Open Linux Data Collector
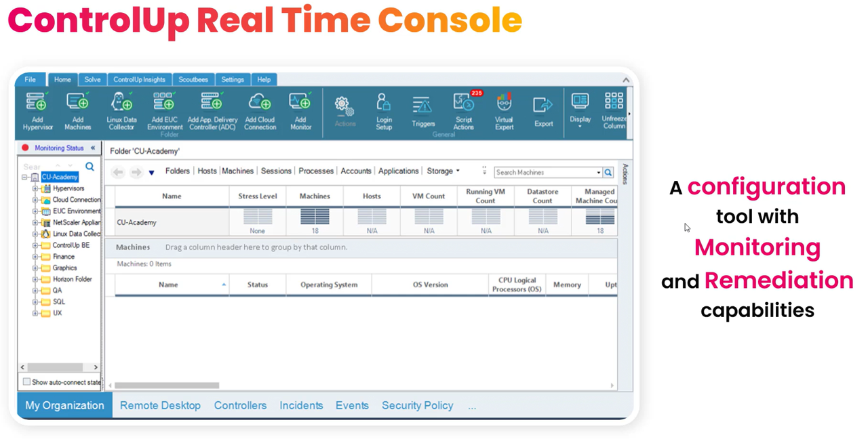868x439 pixels. click(x=121, y=111)
